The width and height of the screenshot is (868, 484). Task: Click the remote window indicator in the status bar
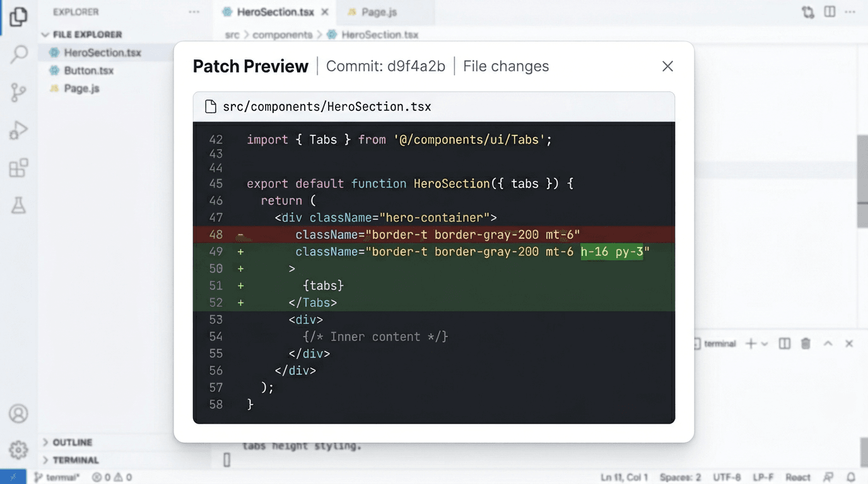click(x=13, y=477)
